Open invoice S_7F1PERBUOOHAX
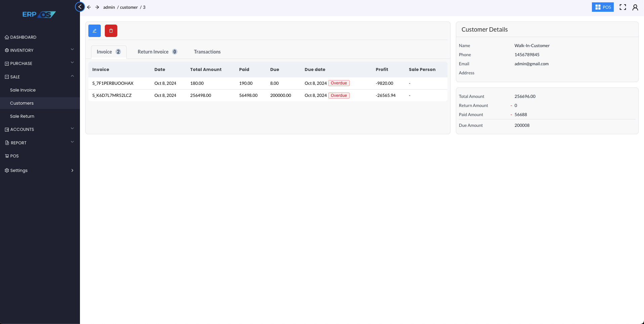 pos(113,83)
